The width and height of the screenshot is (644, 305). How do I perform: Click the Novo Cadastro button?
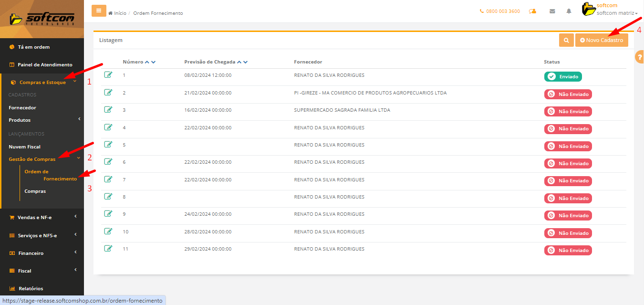tap(602, 41)
